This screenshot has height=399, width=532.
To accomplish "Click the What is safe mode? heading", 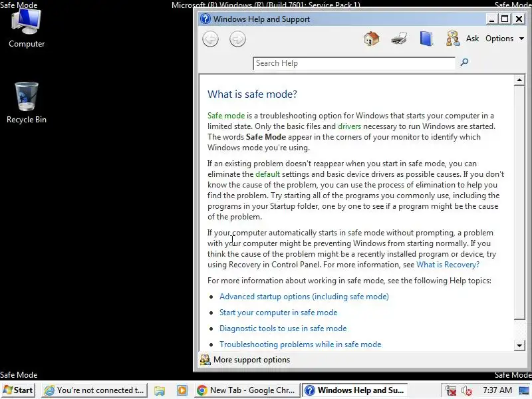I will coord(252,94).
